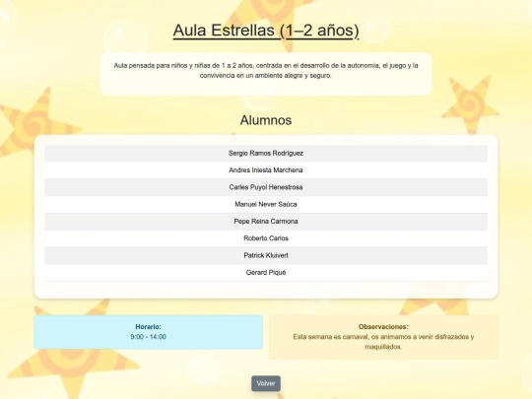This screenshot has height=399, width=532.
Task: Click the Alumnos section heading
Action: click(x=266, y=120)
